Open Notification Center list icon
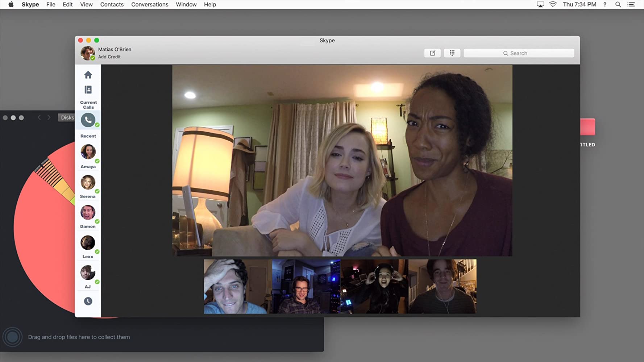The height and width of the screenshot is (362, 644). pos(631,4)
